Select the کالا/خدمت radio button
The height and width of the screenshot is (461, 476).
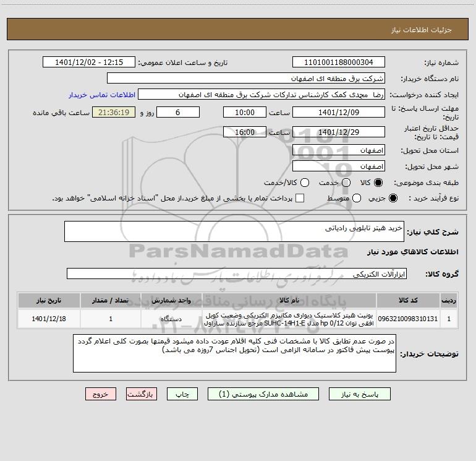(x=305, y=183)
